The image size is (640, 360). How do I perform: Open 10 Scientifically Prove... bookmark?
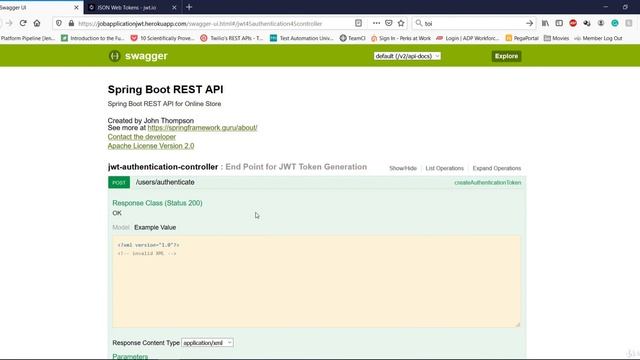pos(162,38)
